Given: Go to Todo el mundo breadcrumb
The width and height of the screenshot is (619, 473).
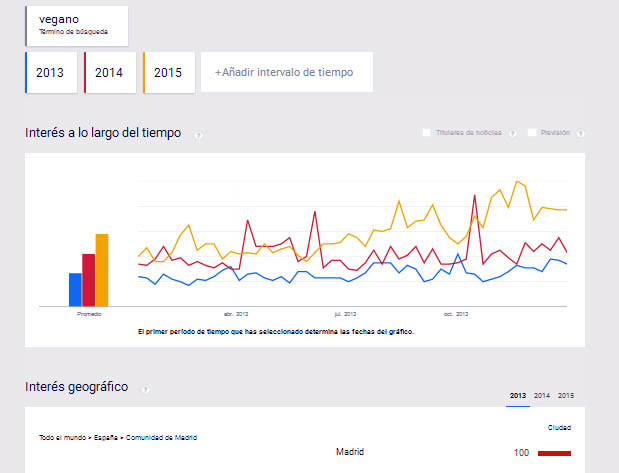Looking at the screenshot, I should tap(62, 437).
